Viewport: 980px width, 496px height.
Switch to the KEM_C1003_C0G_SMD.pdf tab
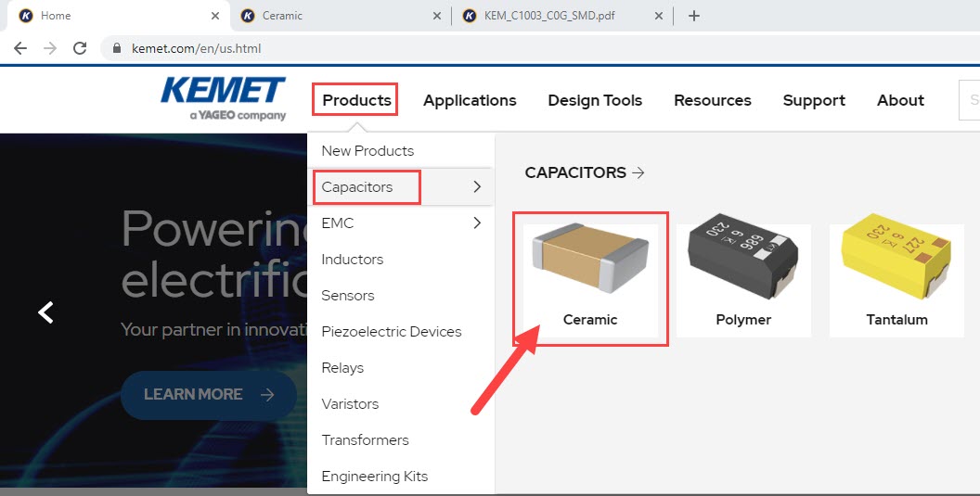[x=562, y=16]
